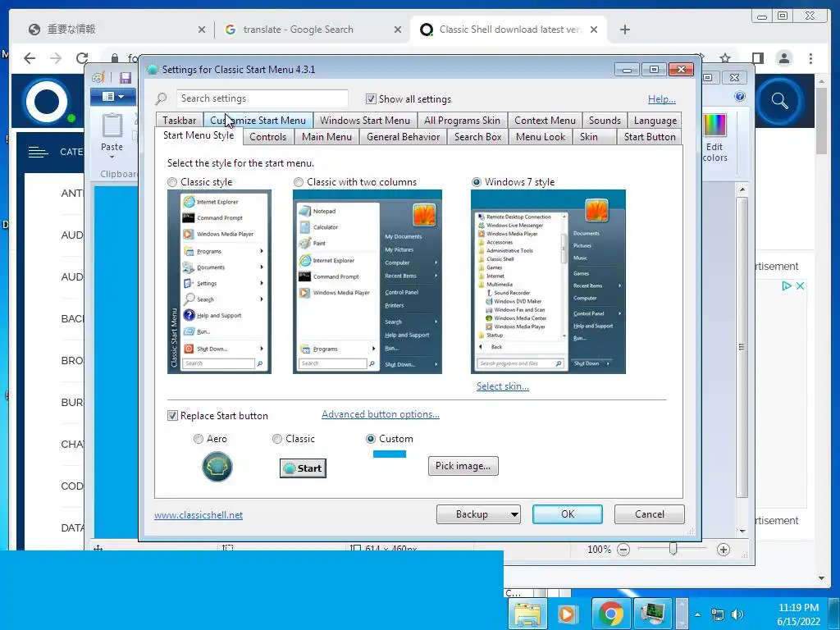Open the All Programs Skin tab

(x=463, y=121)
